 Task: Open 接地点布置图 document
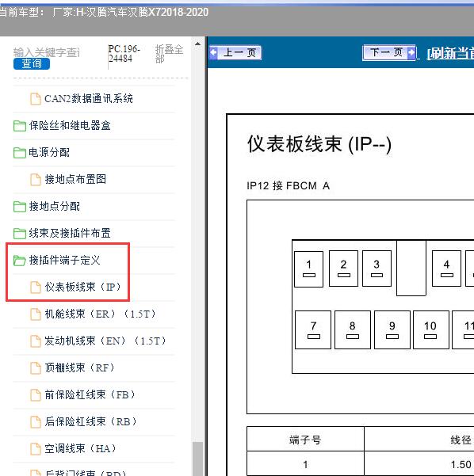click(75, 179)
